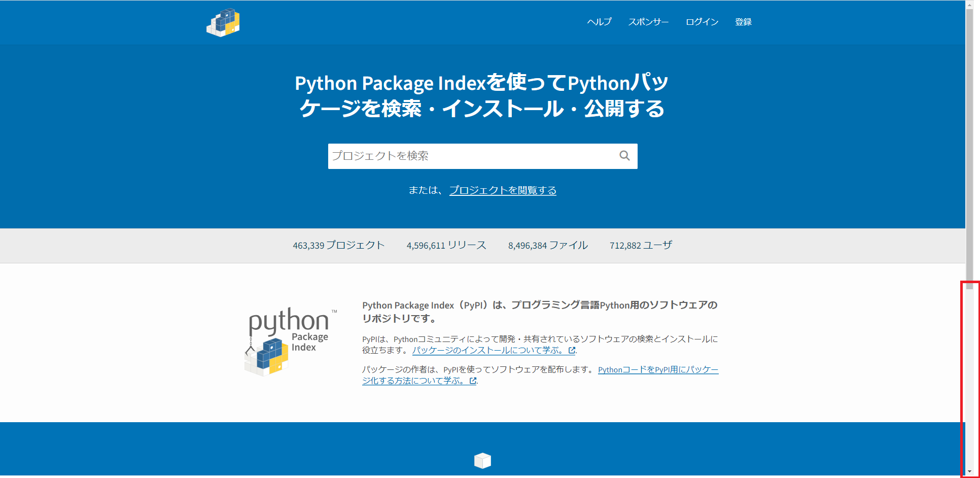The width and height of the screenshot is (980, 478).
Task: Open the ヘルプ menu item
Action: pyautogui.click(x=599, y=22)
